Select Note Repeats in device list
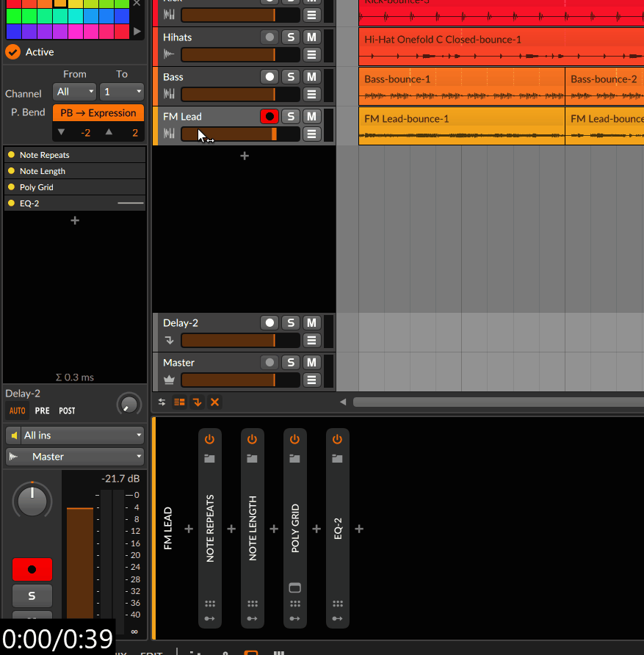The image size is (644, 655). point(75,155)
